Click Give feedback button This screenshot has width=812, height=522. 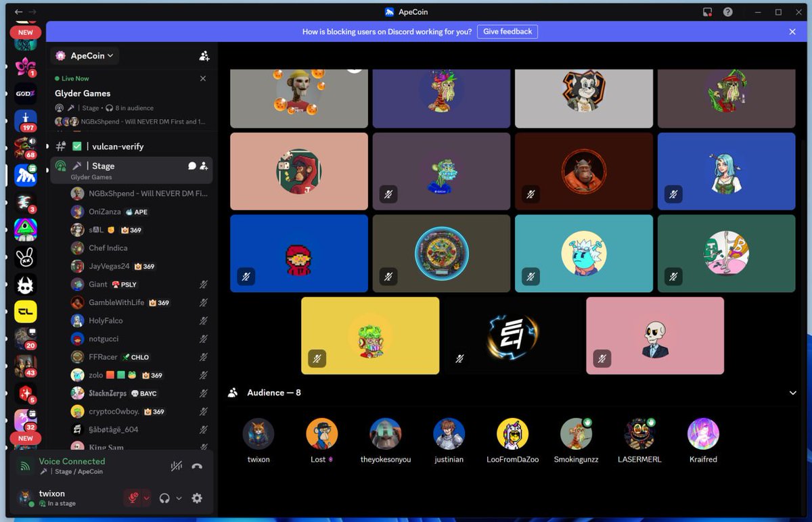(507, 32)
